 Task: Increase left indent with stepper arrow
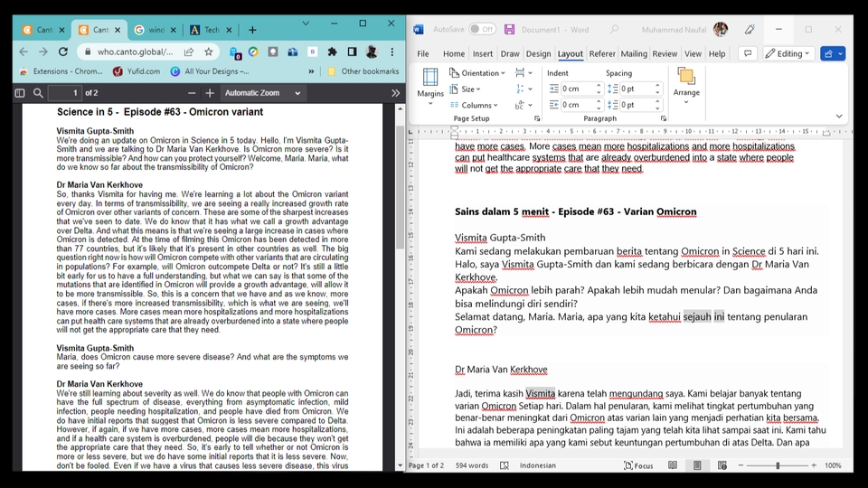click(599, 86)
